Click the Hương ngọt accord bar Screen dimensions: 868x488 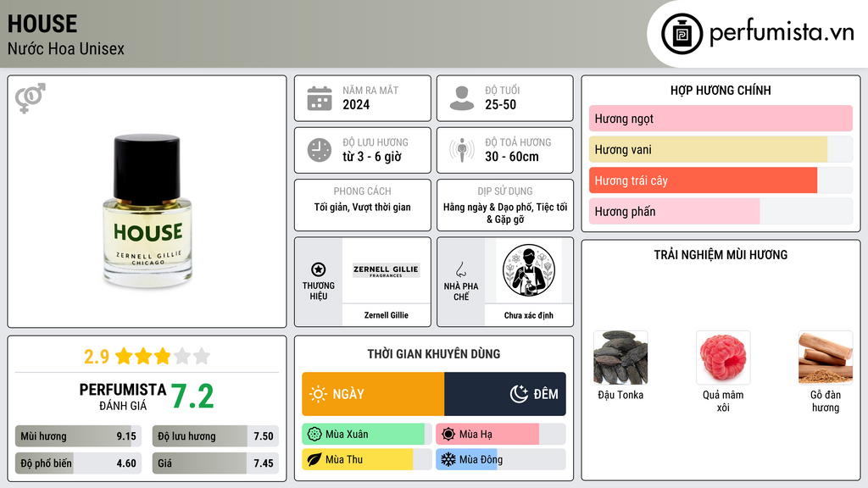[721, 119]
